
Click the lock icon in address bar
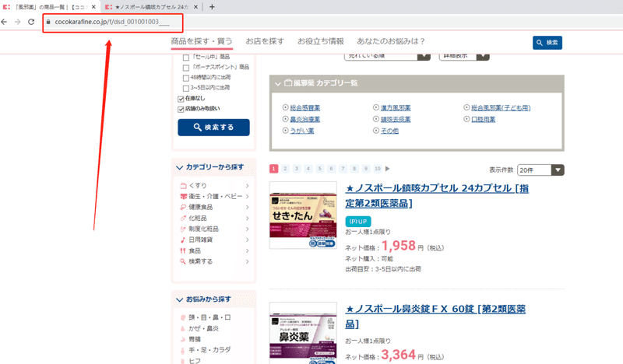click(48, 22)
